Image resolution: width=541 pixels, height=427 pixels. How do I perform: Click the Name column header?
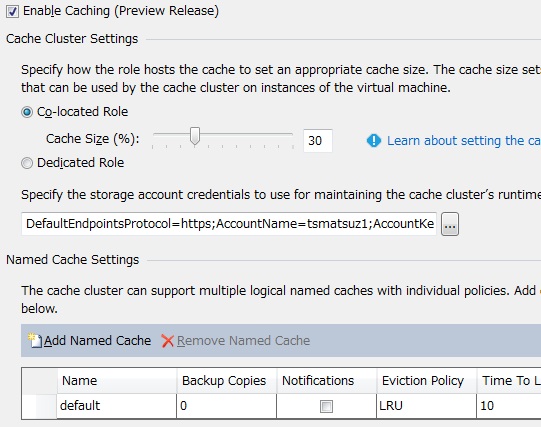coord(117,381)
